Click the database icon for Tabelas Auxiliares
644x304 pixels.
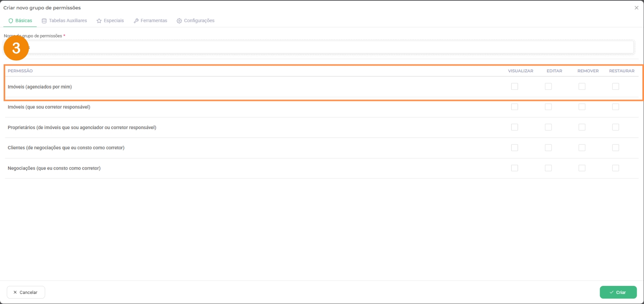click(x=44, y=21)
